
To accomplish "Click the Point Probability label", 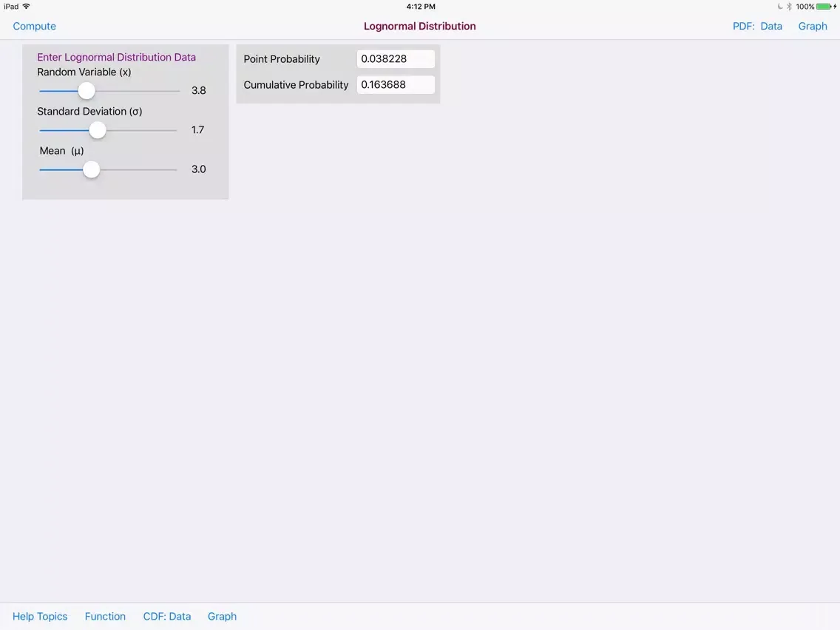I will pos(281,59).
